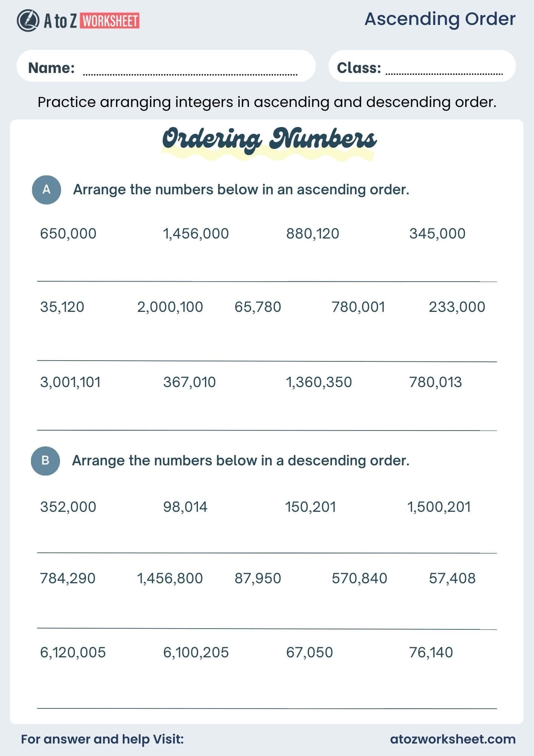Select the number 1,456,000
The image size is (534, 756).
pyautogui.click(x=196, y=234)
